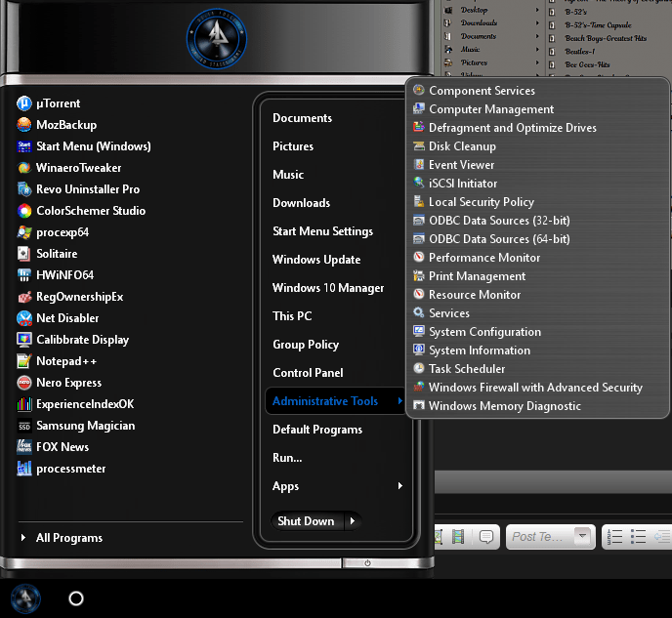Launch processmeter icon
The height and width of the screenshot is (618, 672).
[x=24, y=469]
